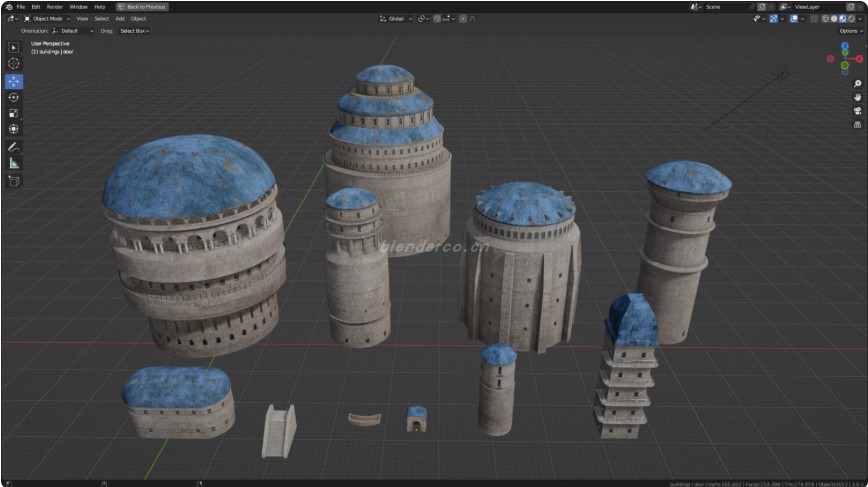The image size is (868, 487).
Task: Open the Edit menu
Action: [x=36, y=7]
